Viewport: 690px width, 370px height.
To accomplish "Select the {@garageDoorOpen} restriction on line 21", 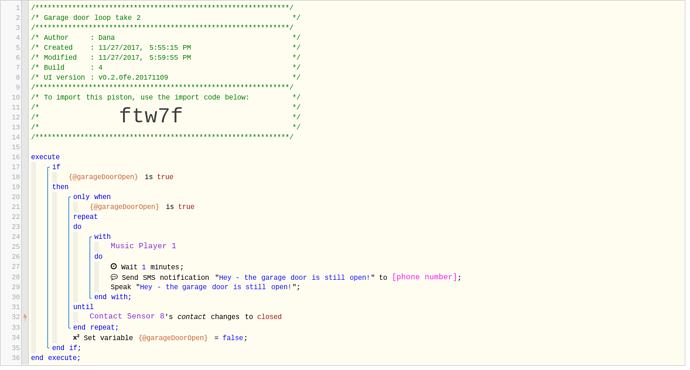I will [124, 206].
